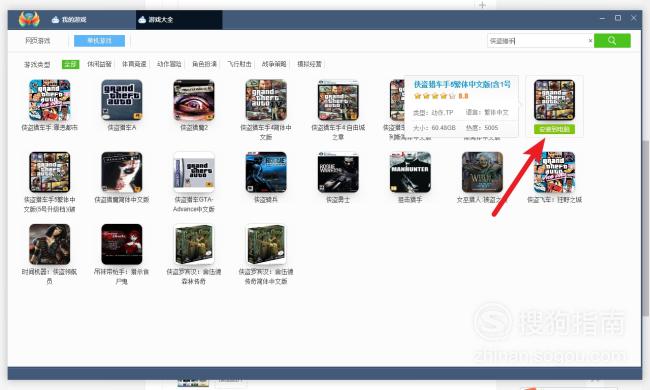The height and width of the screenshot is (390, 650).
Task: Open the witch hunter game cover icon
Action: 483,172
